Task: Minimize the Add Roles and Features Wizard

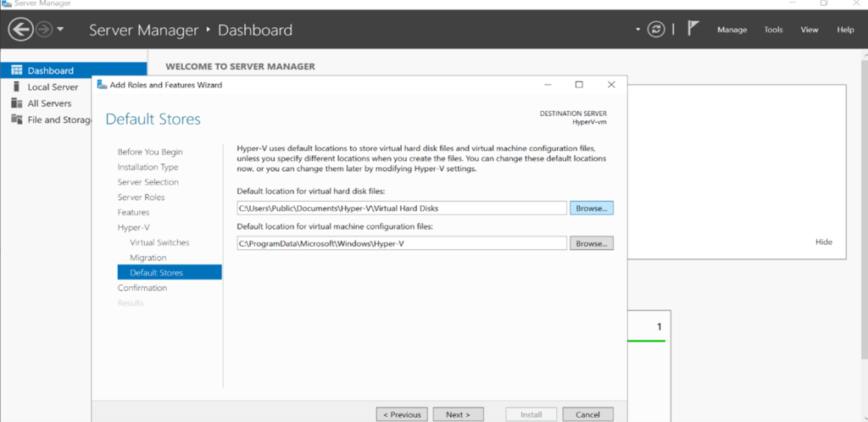Action: coord(548,85)
